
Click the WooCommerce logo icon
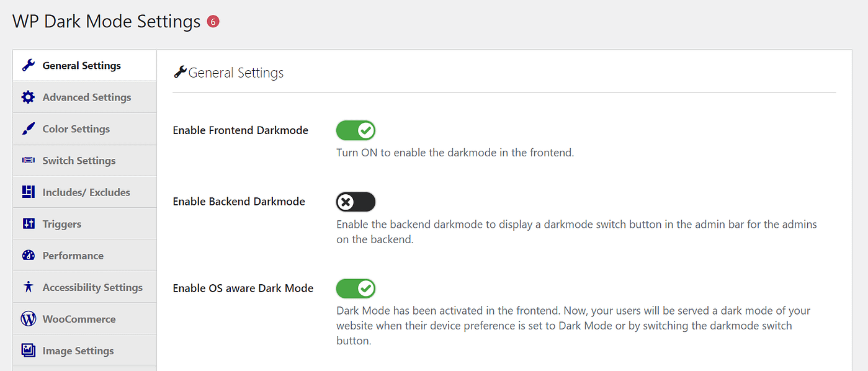pyautogui.click(x=29, y=318)
